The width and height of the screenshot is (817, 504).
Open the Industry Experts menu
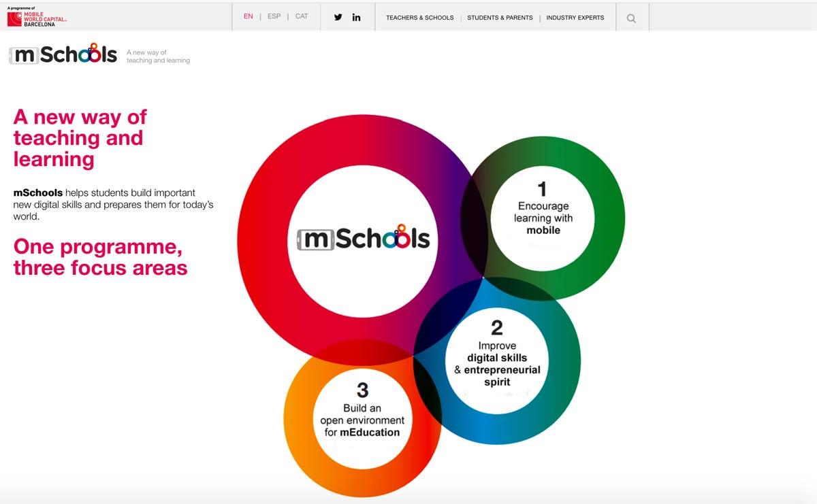tap(575, 18)
